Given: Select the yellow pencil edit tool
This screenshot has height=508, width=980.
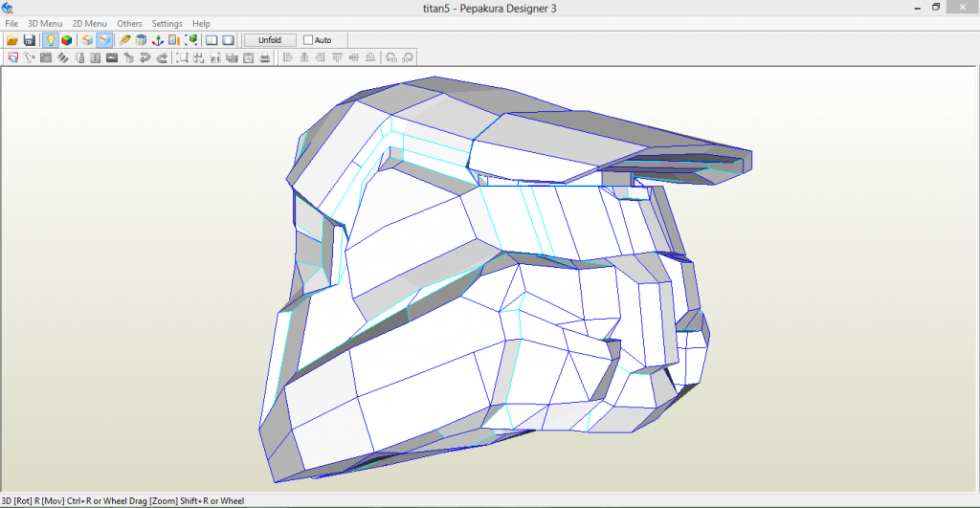Looking at the screenshot, I should (125, 40).
